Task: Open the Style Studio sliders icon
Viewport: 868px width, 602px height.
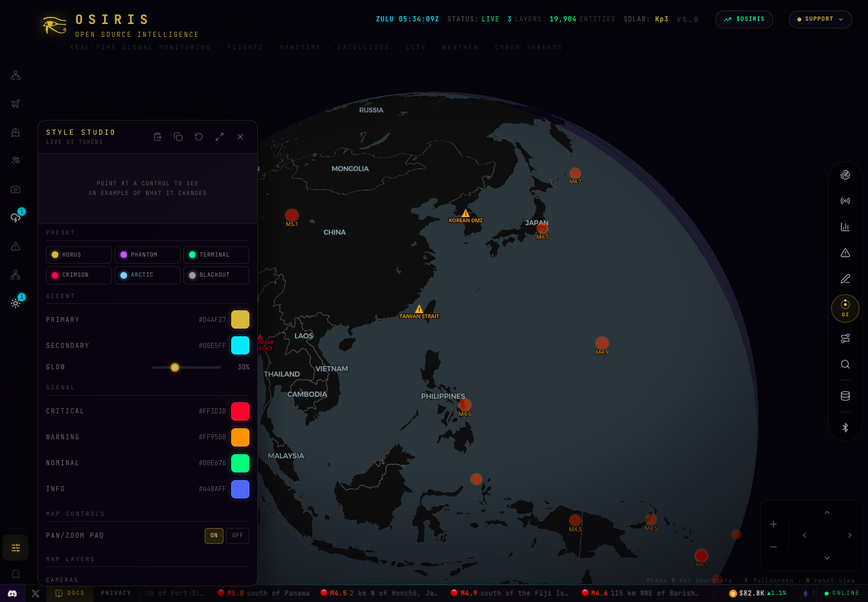Action: [x=16, y=548]
